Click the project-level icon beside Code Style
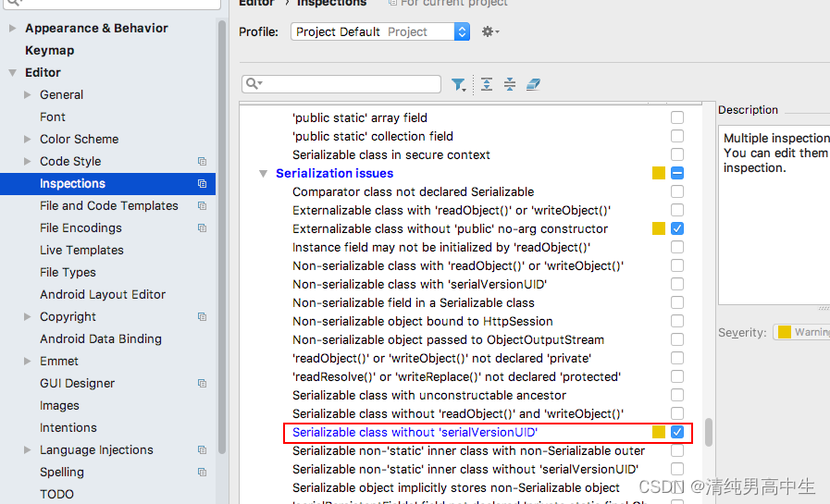Image resolution: width=830 pixels, height=504 pixels. tap(202, 161)
